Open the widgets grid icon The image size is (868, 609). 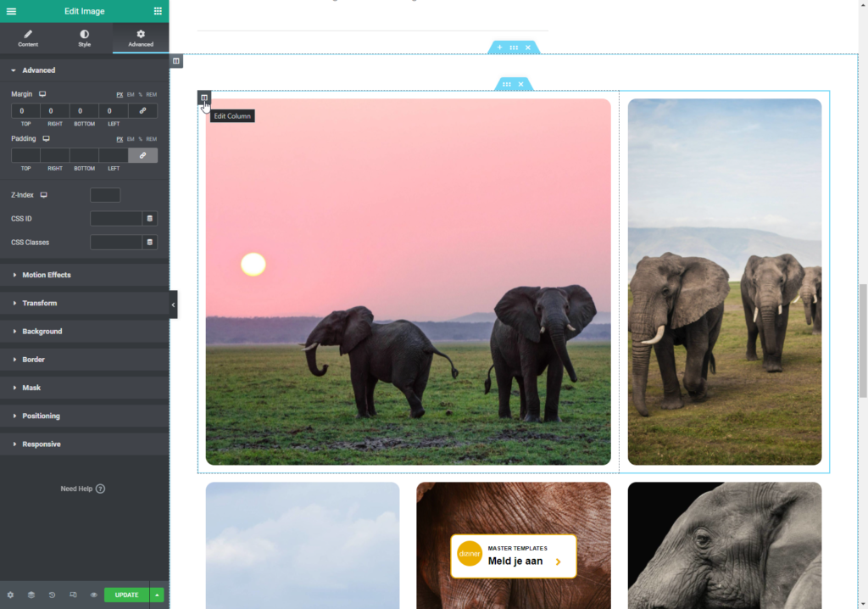[x=158, y=11]
